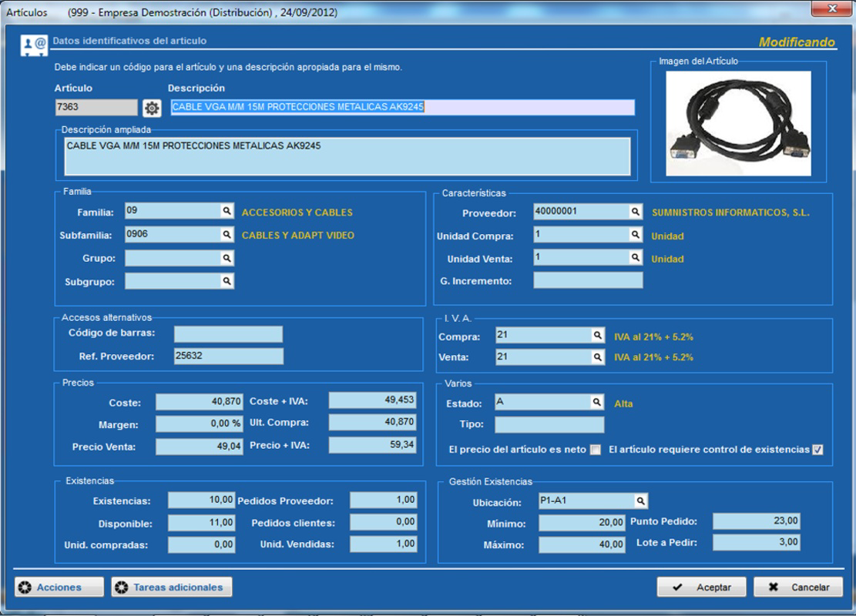Click the article image thumbnail
This screenshot has height=616, width=856.
click(x=738, y=123)
